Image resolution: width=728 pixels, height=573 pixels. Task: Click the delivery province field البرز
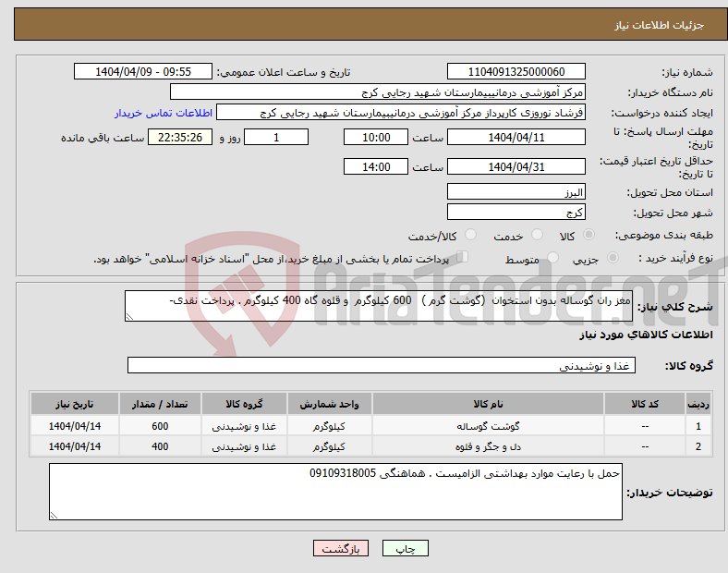516,192
